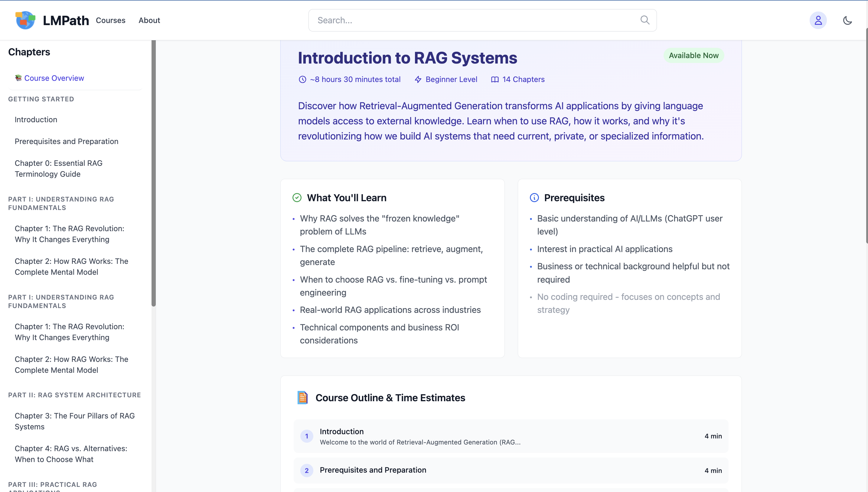Open Chapter 3: The Four Pillars of RAG Systems

[75, 421]
